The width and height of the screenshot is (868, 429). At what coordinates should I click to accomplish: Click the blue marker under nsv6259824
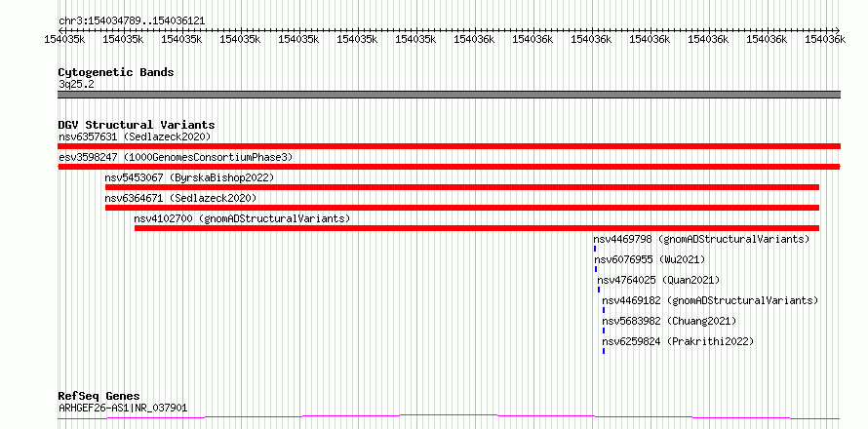click(x=604, y=351)
